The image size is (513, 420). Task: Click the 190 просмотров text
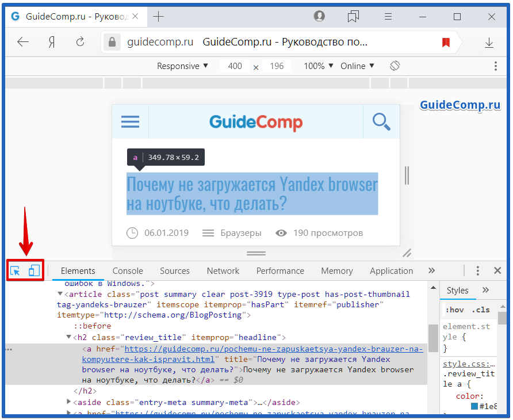[x=328, y=233]
